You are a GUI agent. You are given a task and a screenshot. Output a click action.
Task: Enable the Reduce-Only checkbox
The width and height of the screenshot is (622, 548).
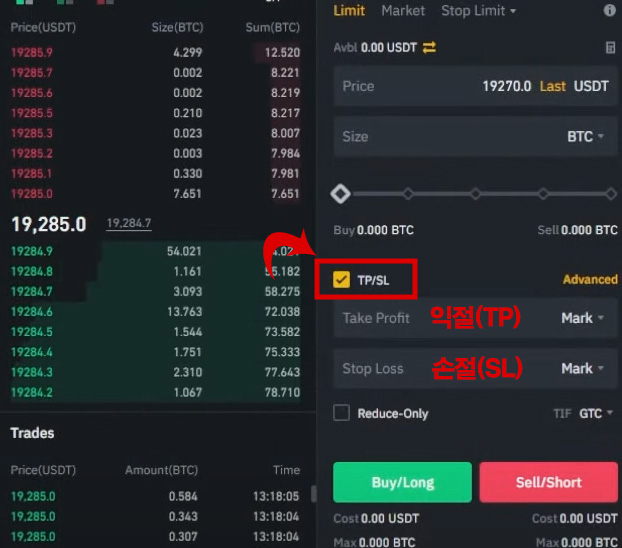point(342,413)
